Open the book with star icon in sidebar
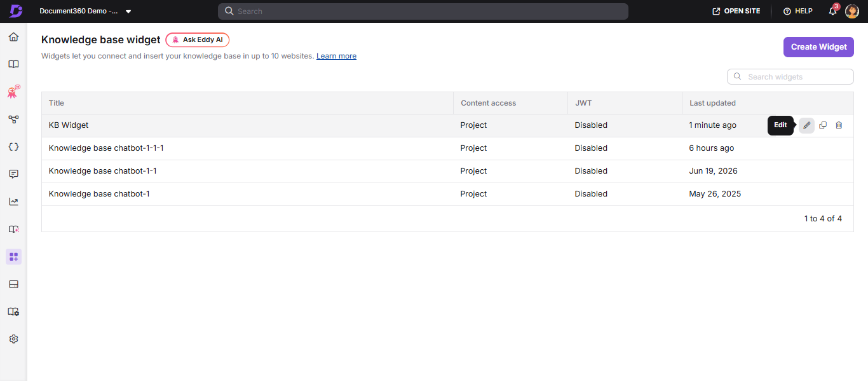 pos(13,229)
